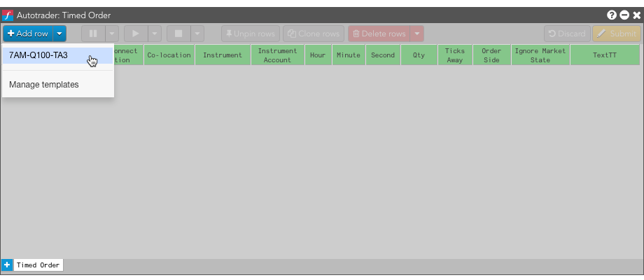Click the Clone rows button
Screen dimensions: 644x280
click(314, 34)
